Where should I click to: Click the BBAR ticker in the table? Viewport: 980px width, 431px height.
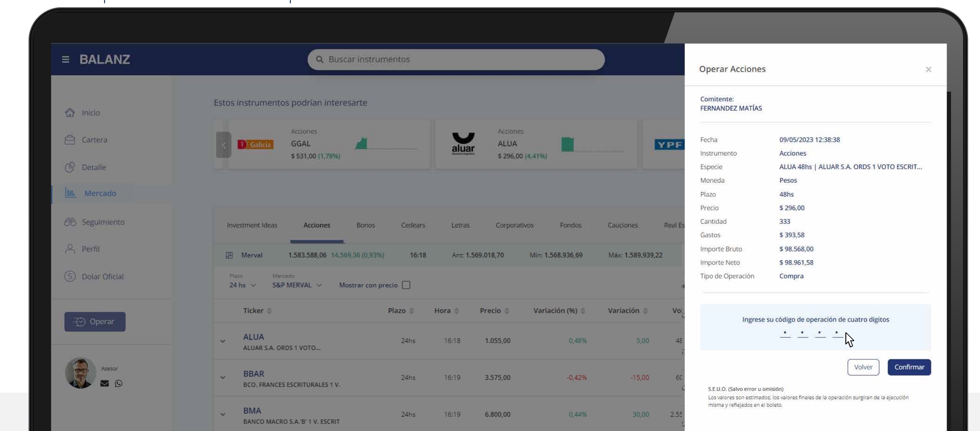[254, 374]
